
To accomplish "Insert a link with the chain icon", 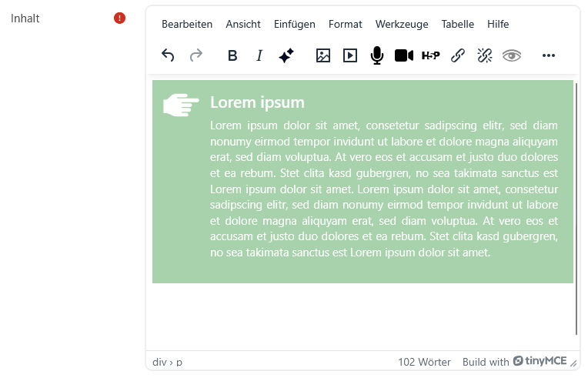I will tap(457, 55).
